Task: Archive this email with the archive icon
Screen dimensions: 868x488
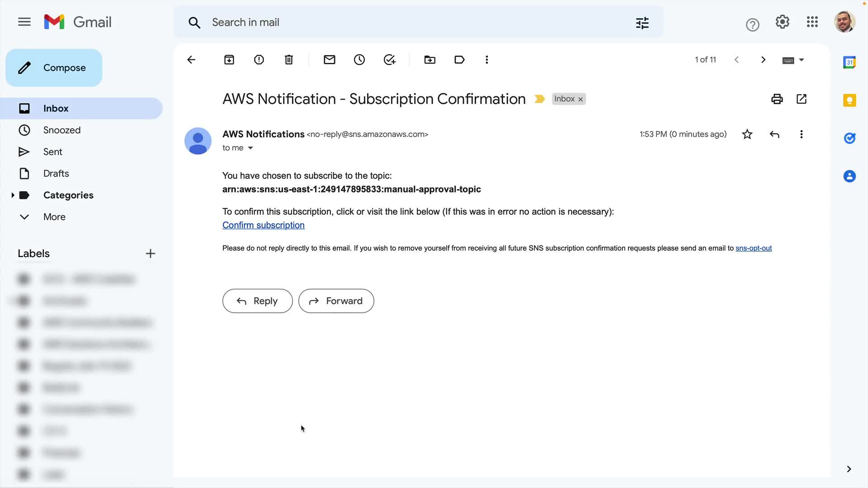Action: pos(229,60)
